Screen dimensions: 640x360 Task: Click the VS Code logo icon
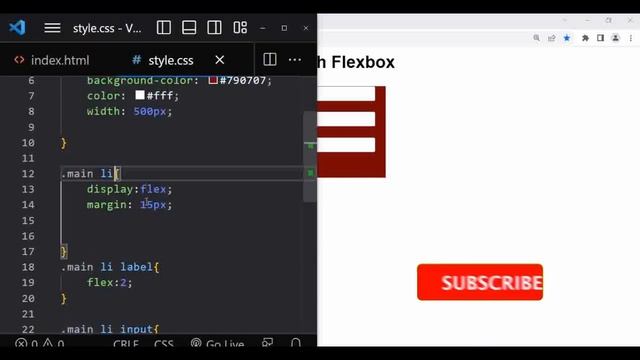point(18,28)
